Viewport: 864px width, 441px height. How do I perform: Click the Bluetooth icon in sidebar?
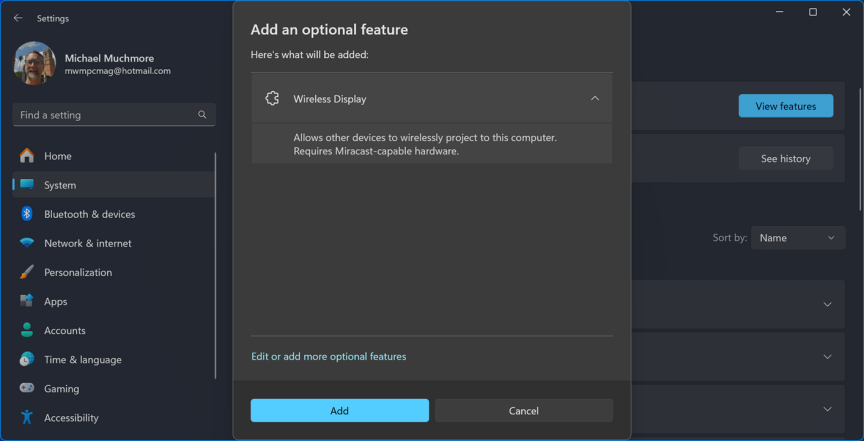click(x=26, y=214)
